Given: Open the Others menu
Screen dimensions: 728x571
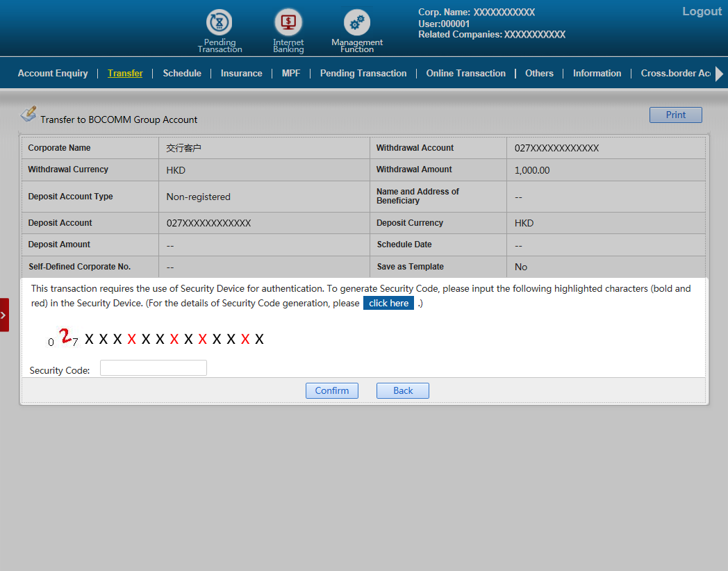Looking at the screenshot, I should [x=539, y=74].
